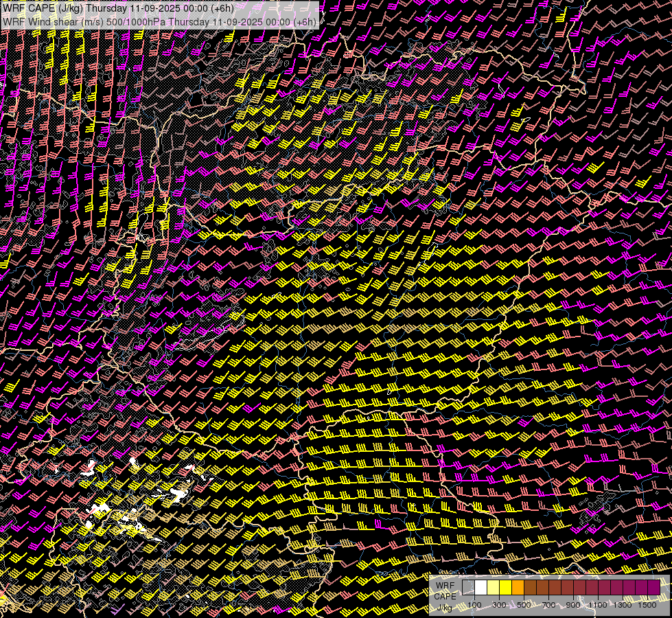
Task: Click the gray first swatch in legend
Action: tap(468, 588)
